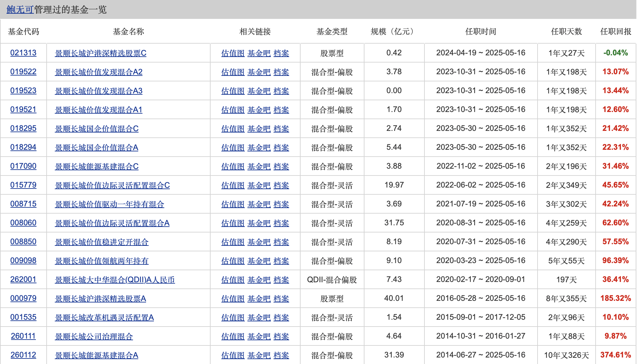Open 估值图 for fund 008060
Viewport: 637px width, 364px height.
tap(233, 223)
